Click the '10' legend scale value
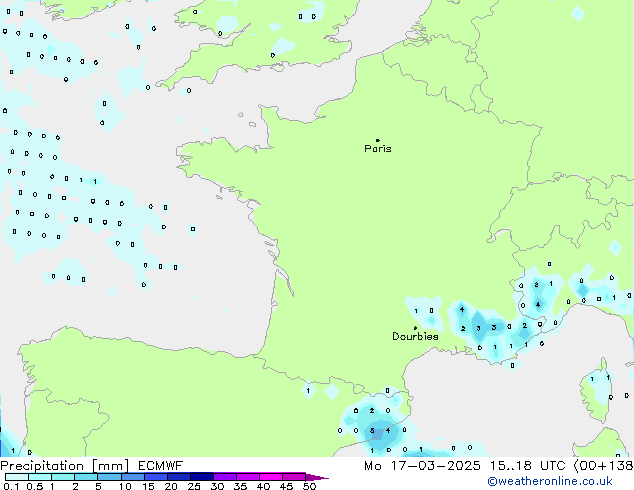Viewport: 634px width, 490px height. [x=125, y=486]
